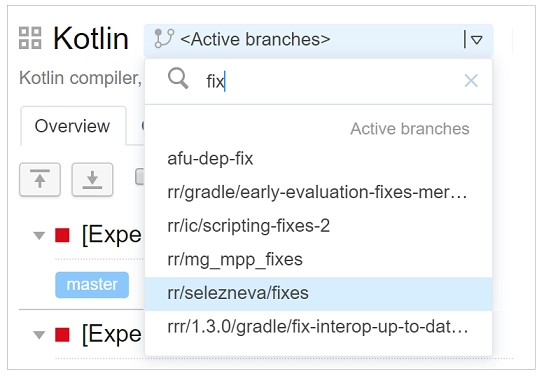Click the 'Kotlin compiler,' description text

tap(80, 78)
